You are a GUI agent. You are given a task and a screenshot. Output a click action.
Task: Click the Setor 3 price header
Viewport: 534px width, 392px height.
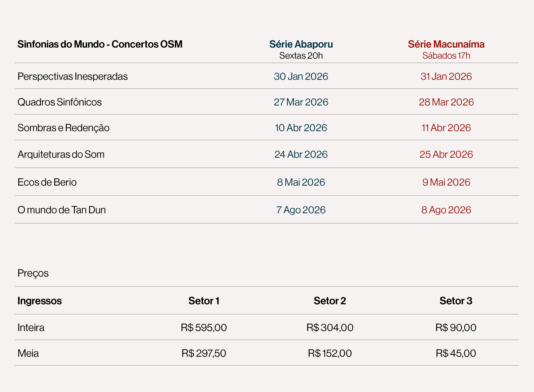tap(456, 301)
